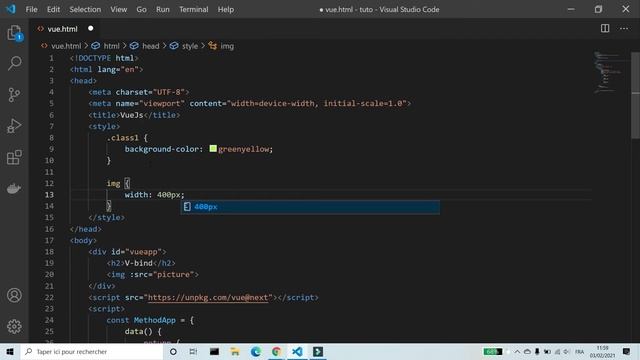This screenshot has width=640, height=360.
Task: Open the Extensions view
Action: (14, 157)
